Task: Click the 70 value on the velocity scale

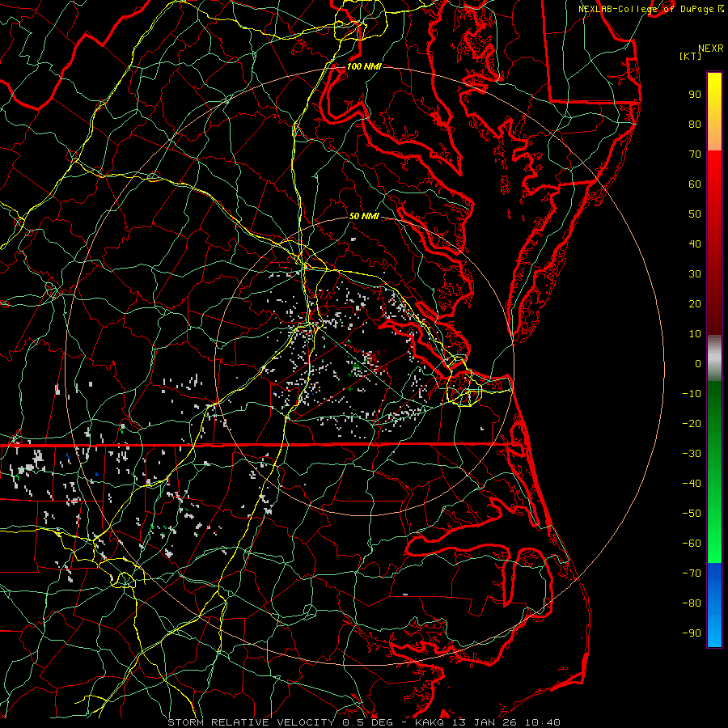Action: point(695,154)
